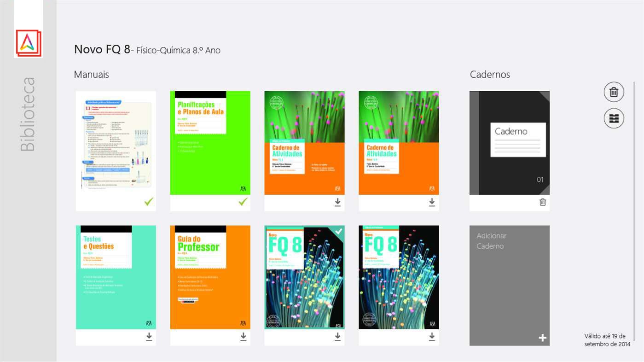
Task: Click the Novo FQ 8 title
Action: (x=102, y=49)
